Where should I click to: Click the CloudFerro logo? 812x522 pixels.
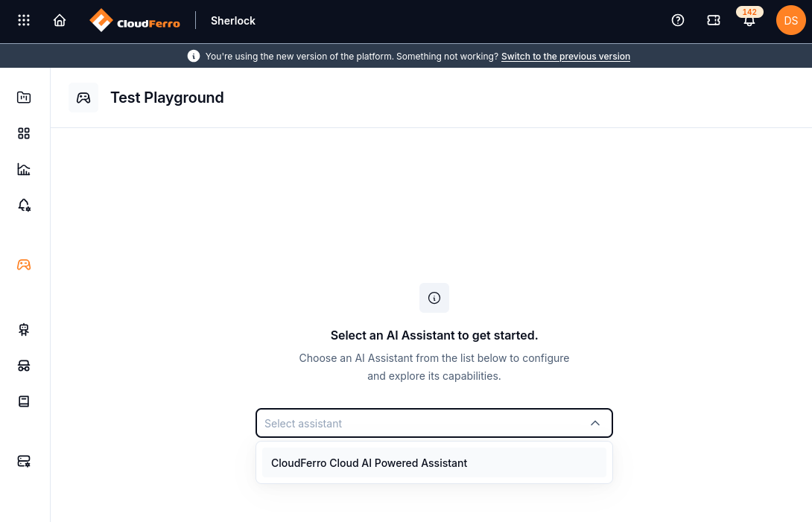pyautogui.click(x=135, y=21)
